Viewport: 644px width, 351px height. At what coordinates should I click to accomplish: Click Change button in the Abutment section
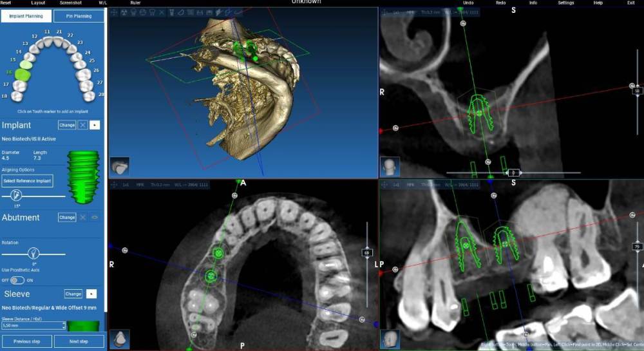(67, 218)
